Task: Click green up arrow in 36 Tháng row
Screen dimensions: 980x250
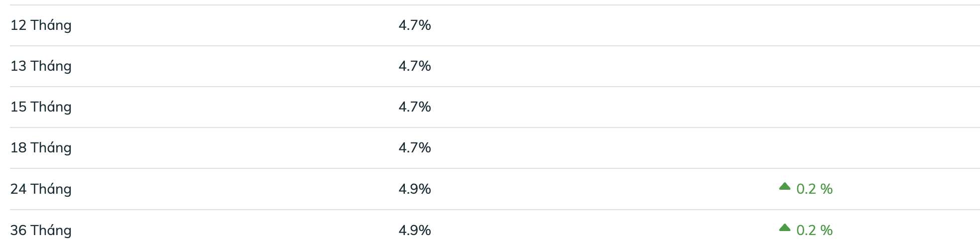Action: click(x=785, y=228)
